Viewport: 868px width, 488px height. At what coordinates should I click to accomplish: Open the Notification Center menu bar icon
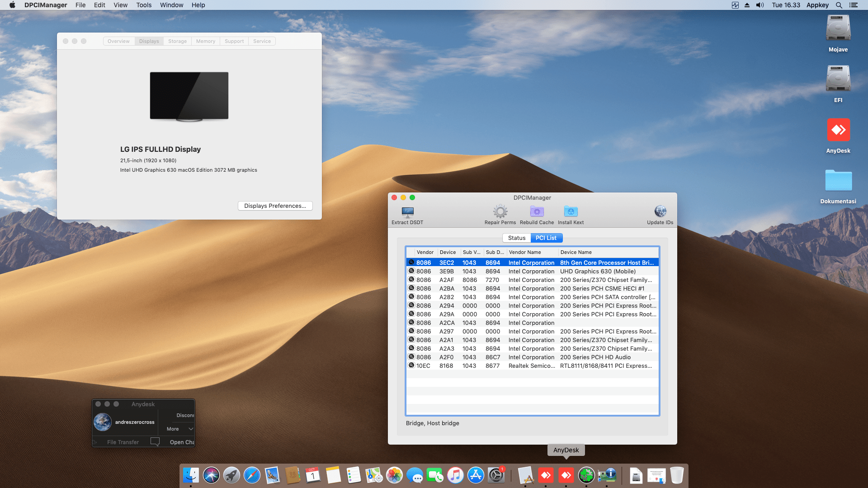click(853, 5)
